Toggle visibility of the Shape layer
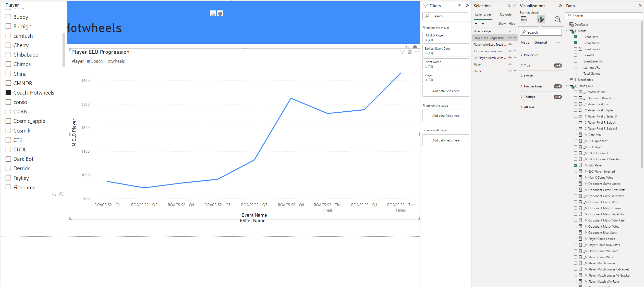Viewport: 644px width, 287px height. coord(510,71)
